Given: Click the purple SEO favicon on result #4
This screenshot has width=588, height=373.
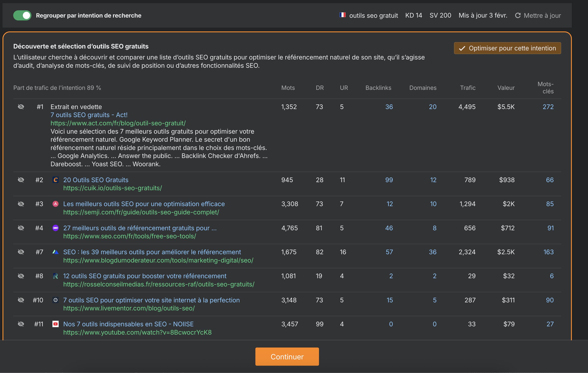Looking at the screenshot, I should click(x=56, y=228).
